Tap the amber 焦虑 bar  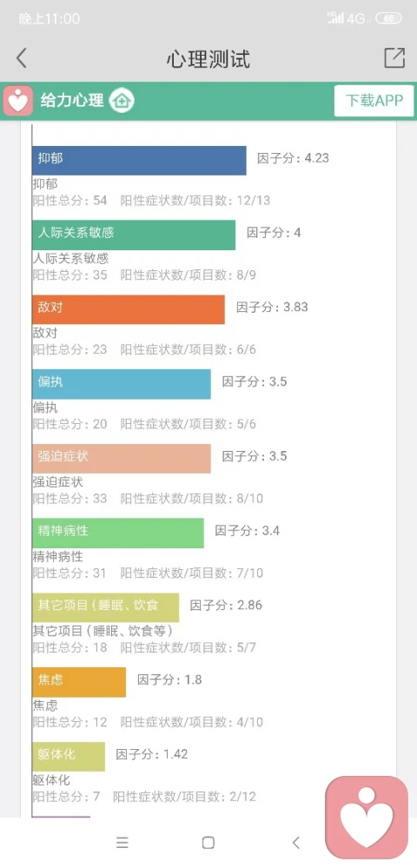[x=79, y=682]
